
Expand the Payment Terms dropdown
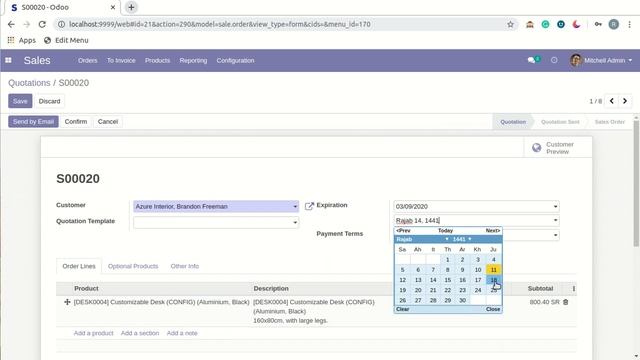pyautogui.click(x=555, y=235)
